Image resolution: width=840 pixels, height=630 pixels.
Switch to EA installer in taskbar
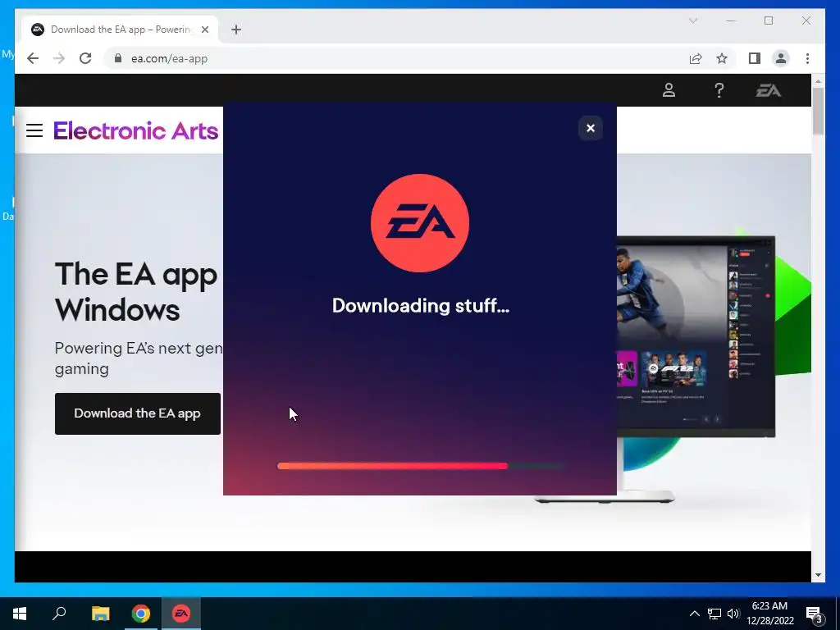[x=181, y=614]
